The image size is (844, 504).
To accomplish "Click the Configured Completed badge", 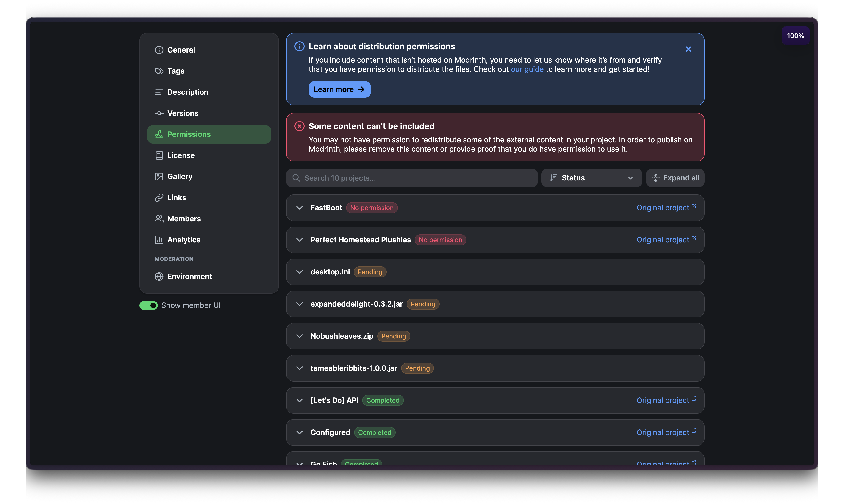I will pos(374,432).
